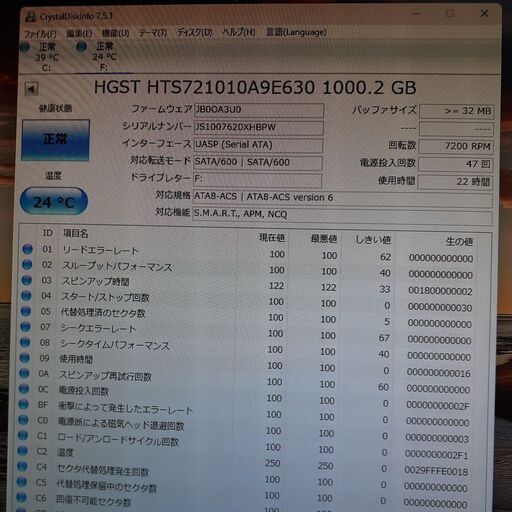Open the 言語(Language) menu
Image resolution: width=512 pixels, height=512 pixels.
296,32
